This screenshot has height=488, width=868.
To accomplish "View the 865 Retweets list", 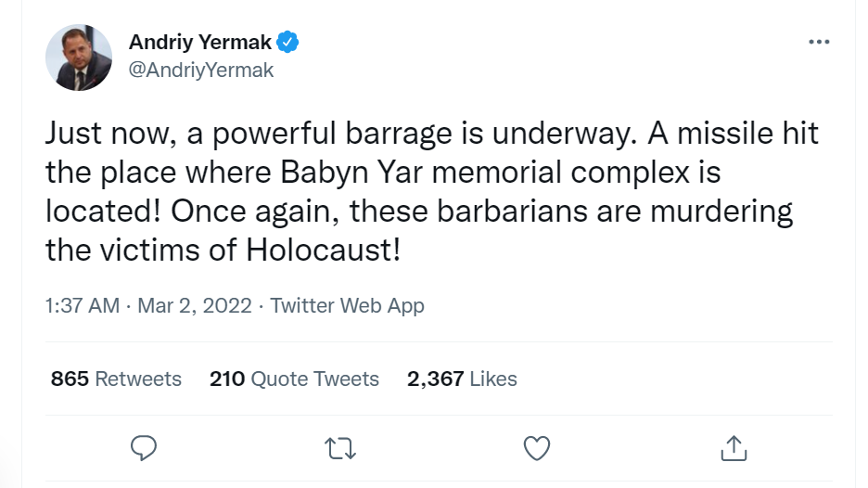I will (116, 379).
